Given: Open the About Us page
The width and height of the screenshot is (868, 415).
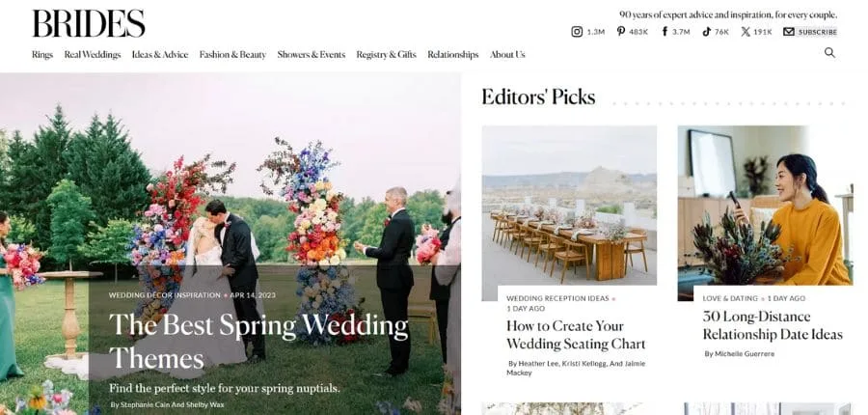Looking at the screenshot, I should pos(507,54).
